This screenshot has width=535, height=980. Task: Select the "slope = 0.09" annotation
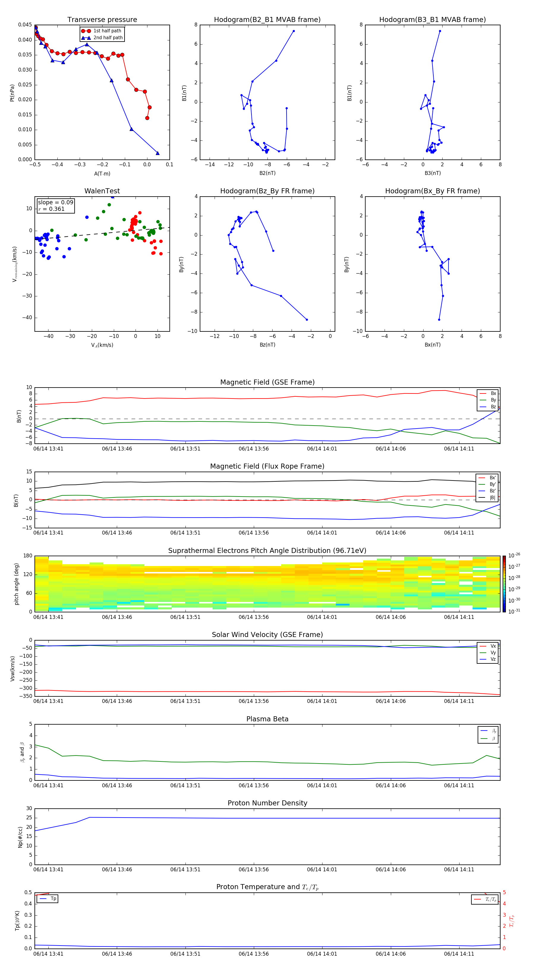tap(56, 203)
